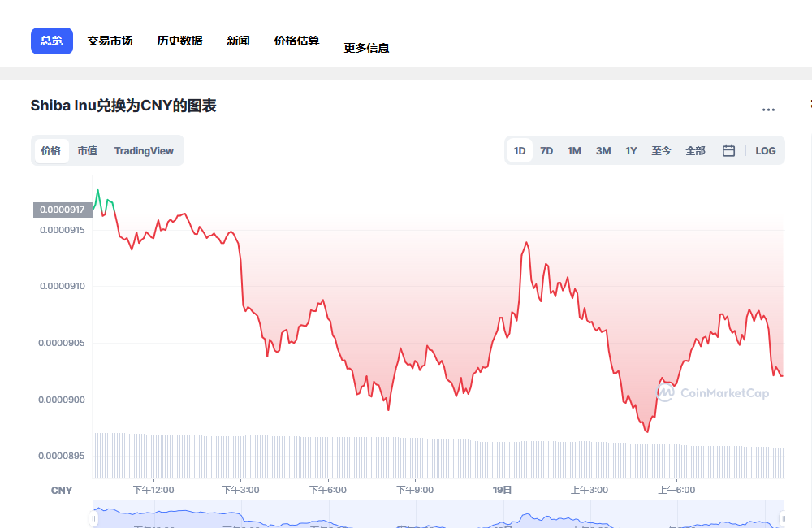
Task: Click the 19日 date label
Action: (503, 490)
